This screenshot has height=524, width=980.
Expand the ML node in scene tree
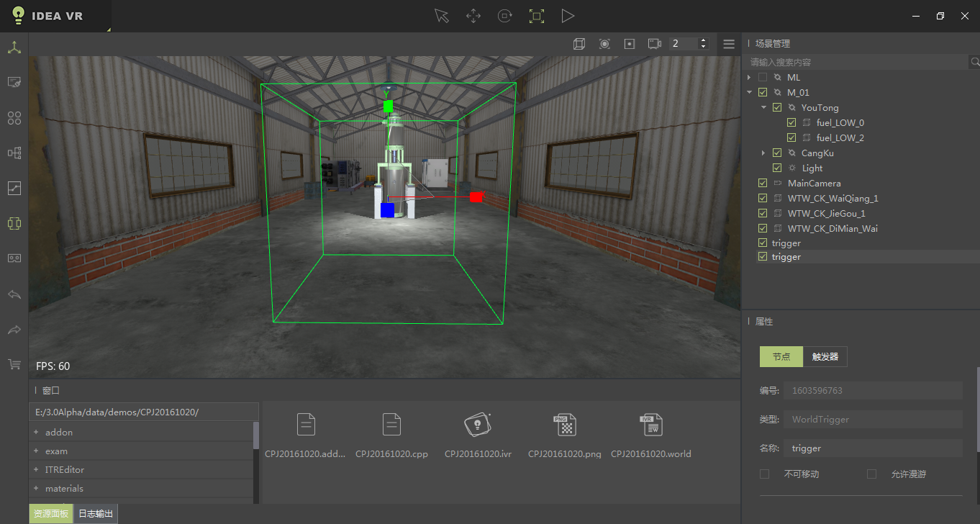[748, 77]
